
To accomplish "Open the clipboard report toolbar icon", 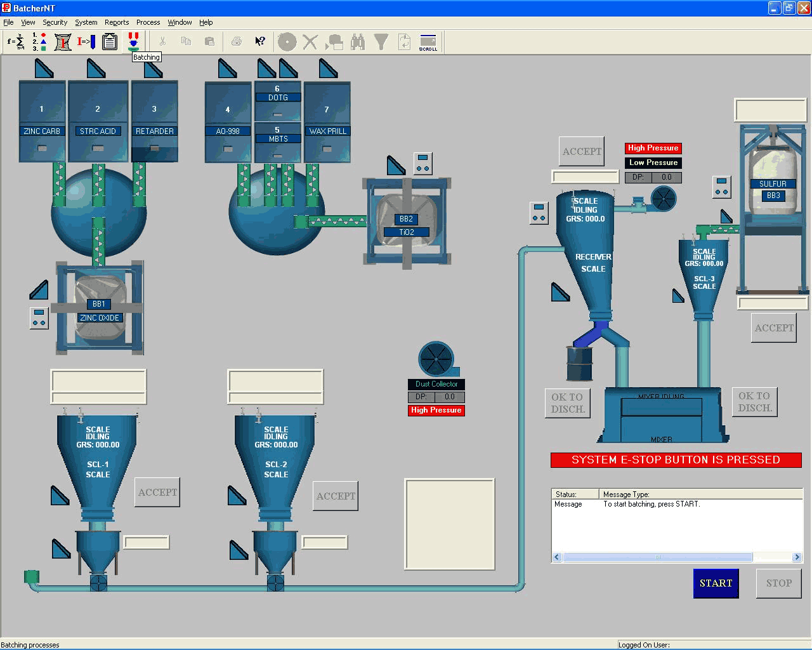I will tap(110, 42).
